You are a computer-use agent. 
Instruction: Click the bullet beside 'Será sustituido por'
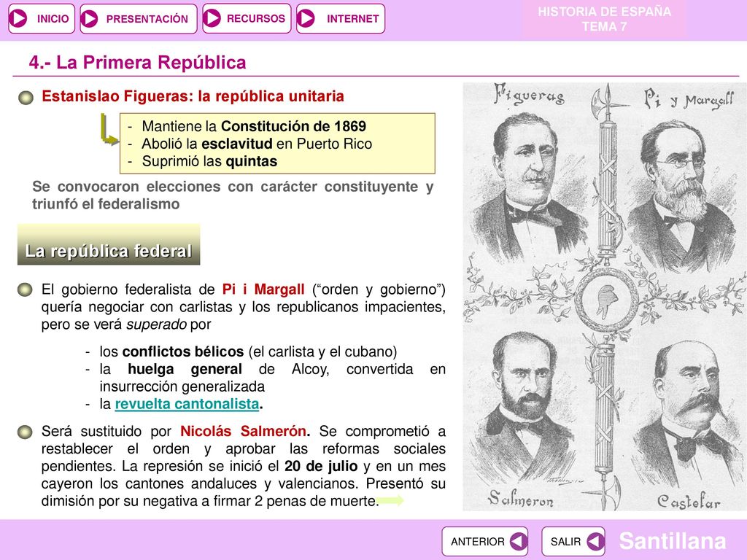click(25, 432)
